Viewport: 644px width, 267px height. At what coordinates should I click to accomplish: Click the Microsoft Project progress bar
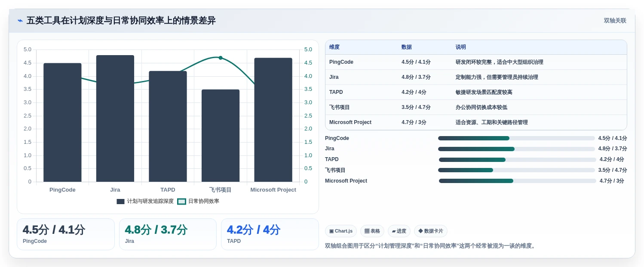click(518, 181)
